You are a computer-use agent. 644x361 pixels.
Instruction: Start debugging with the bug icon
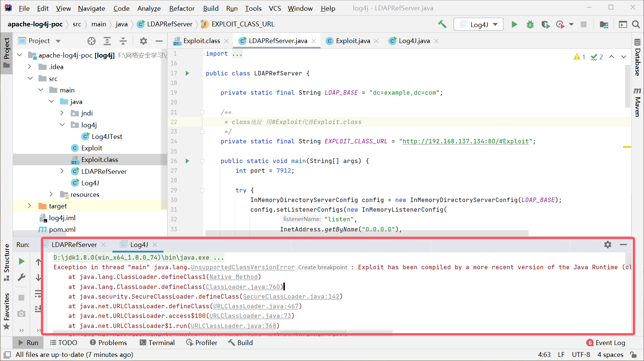pos(530,25)
